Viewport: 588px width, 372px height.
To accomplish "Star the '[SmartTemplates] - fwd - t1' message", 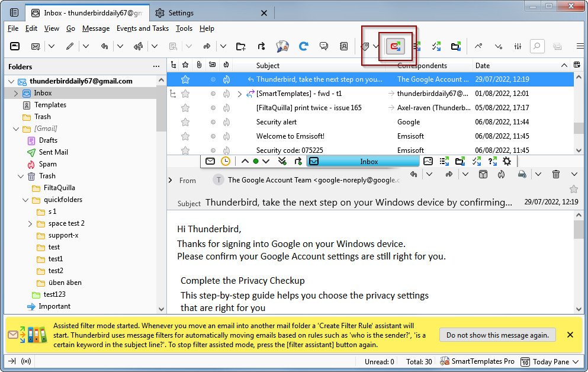I will click(x=185, y=94).
